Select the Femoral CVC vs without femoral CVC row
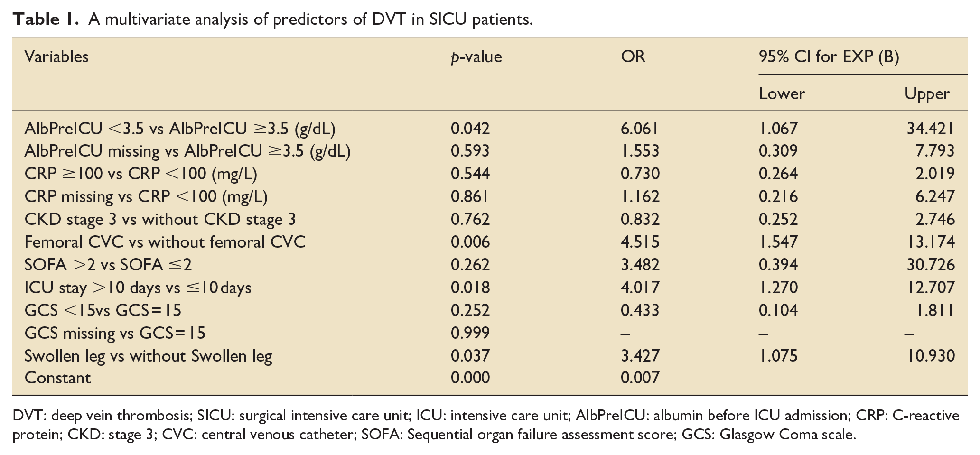This screenshot has height=455, width=980. pos(490,242)
